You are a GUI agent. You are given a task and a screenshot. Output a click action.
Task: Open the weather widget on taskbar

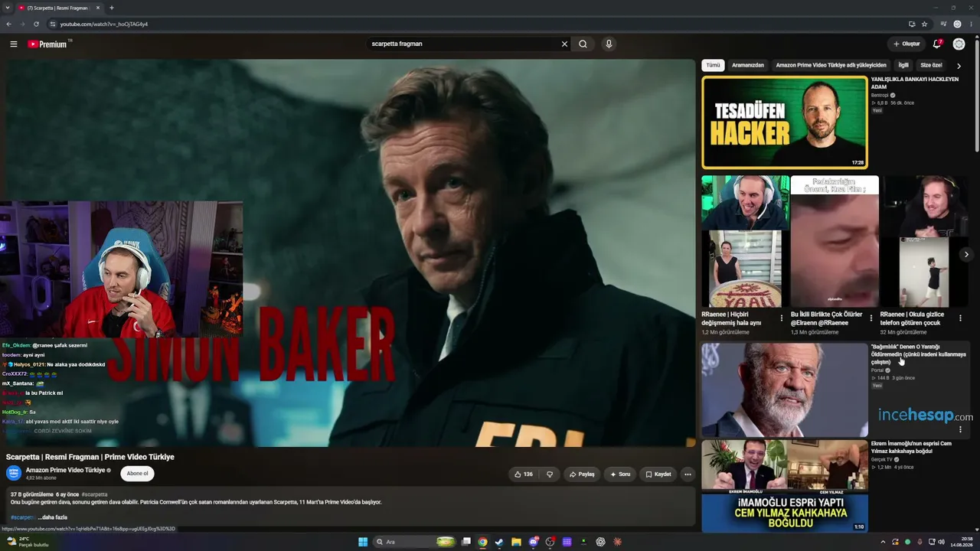27,542
